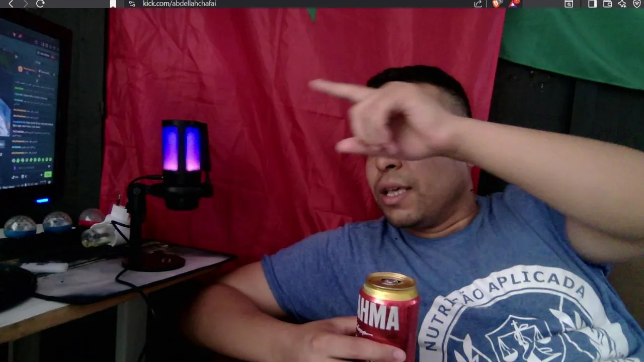
Task: Reload the current Kick page
Action: (x=41, y=4)
